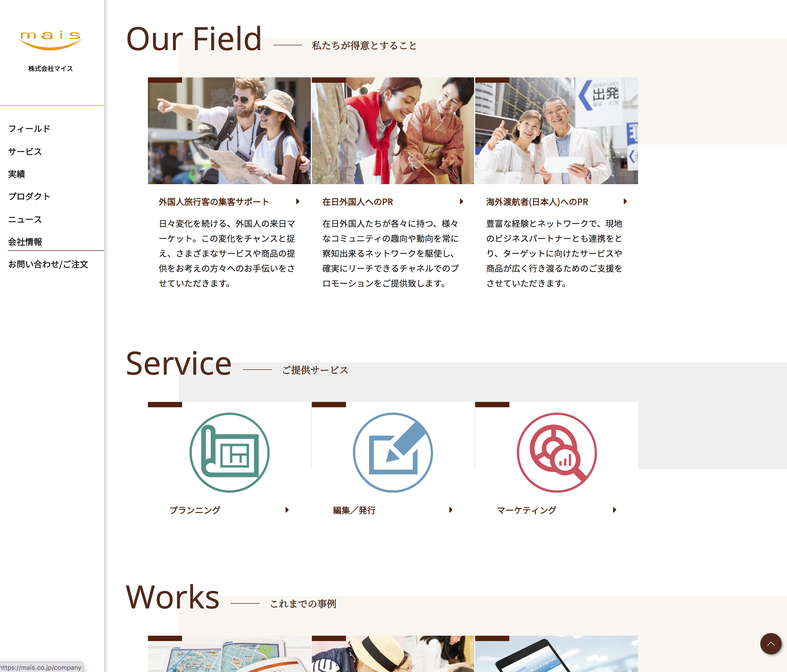Viewport: 787px width, 672px height.
Task: Click the kimono women photo
Action: 393,131
